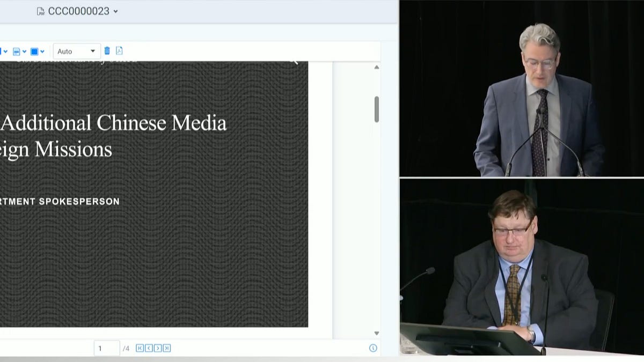Click the scroll up arrow
This screenshot has width=644, height=362.
(x=377, y=67)
